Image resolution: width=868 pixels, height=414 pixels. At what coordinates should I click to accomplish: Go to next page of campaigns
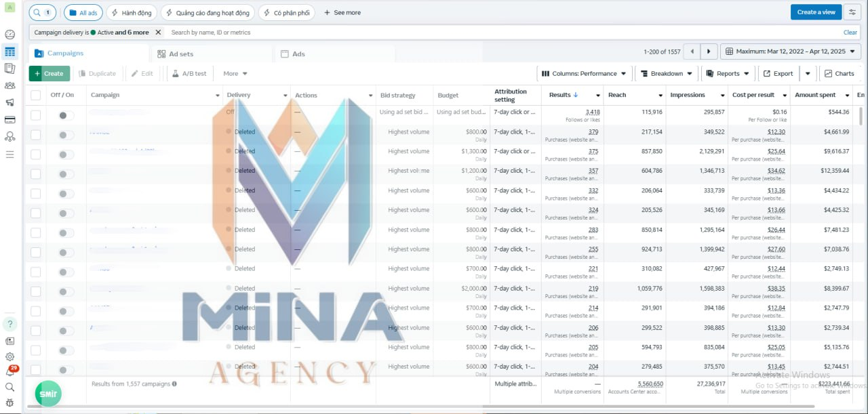click(x=709, y=51)
